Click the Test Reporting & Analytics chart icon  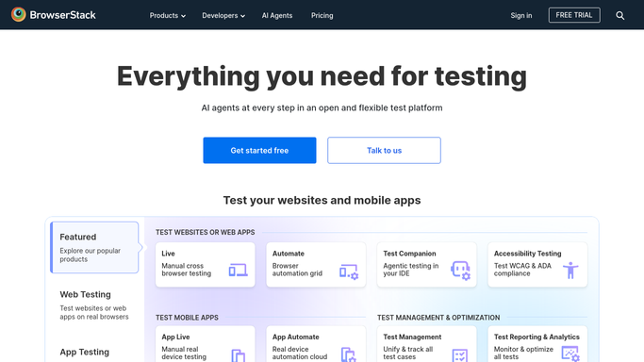click(x=570, y=354)
